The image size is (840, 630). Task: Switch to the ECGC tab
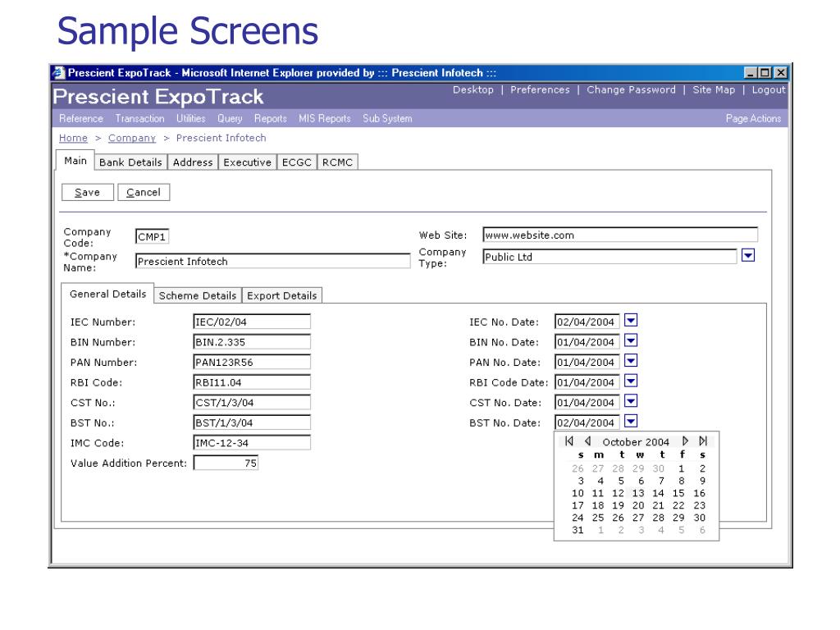coord(297,162)
